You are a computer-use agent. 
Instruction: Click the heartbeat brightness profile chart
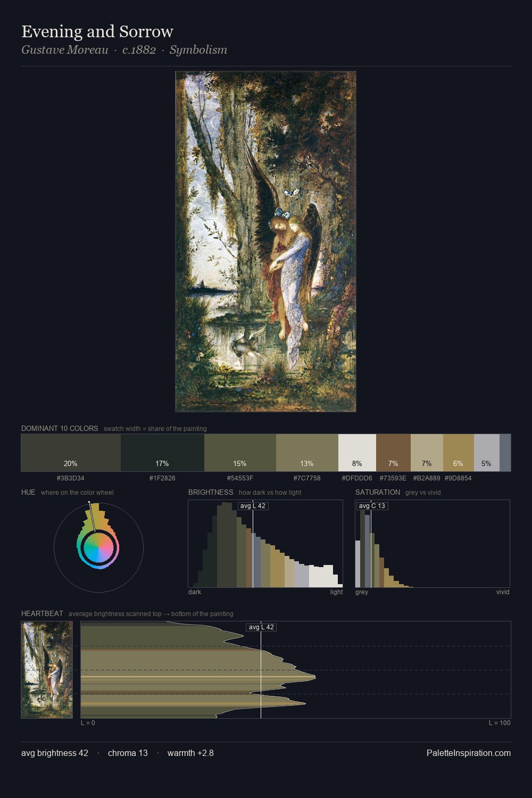point(296,670)
